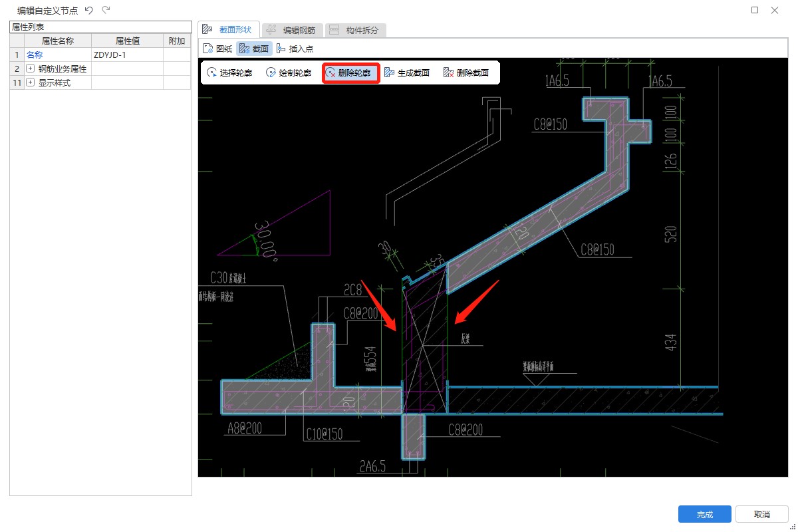This screenshot has width=798, height=532.
Task: Click the A8@200 rebar label
Action: click(244, 429)
